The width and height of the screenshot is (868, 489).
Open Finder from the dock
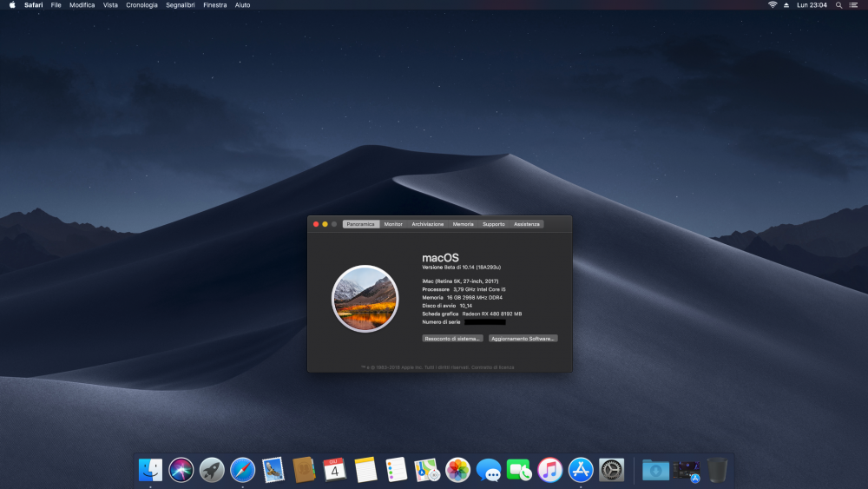coord(150,470)
